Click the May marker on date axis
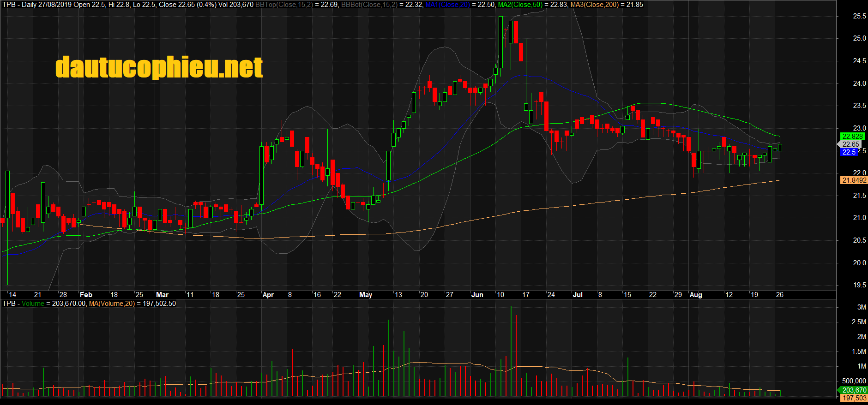The image size is (868, 405). 366,295
